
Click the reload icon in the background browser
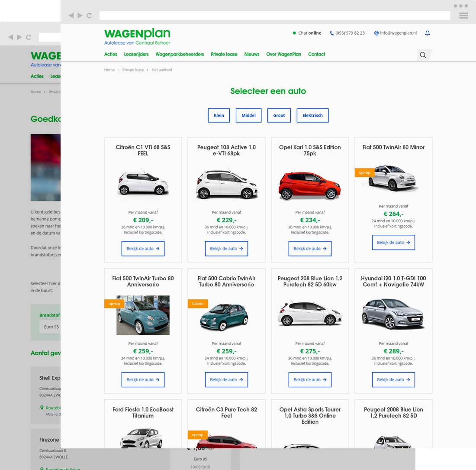point(28,37)
